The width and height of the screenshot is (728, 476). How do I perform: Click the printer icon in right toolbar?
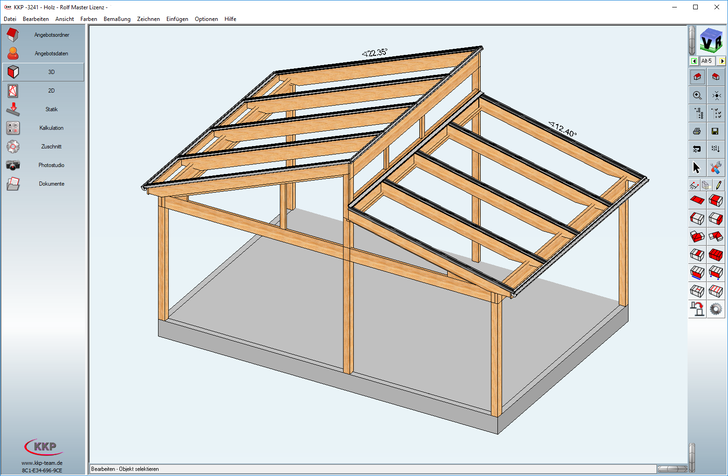(697, 131)
